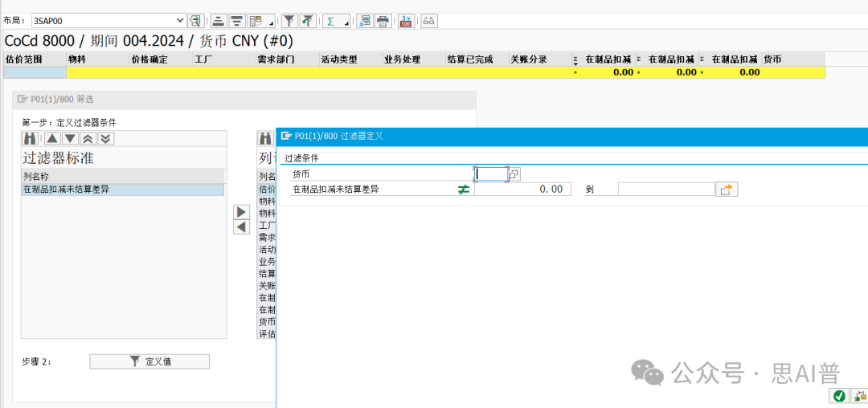Image resolution: width=868 pixels, height=408 pixels.
Task: Export the list to a spreadsheet
Action: [365, 21]
